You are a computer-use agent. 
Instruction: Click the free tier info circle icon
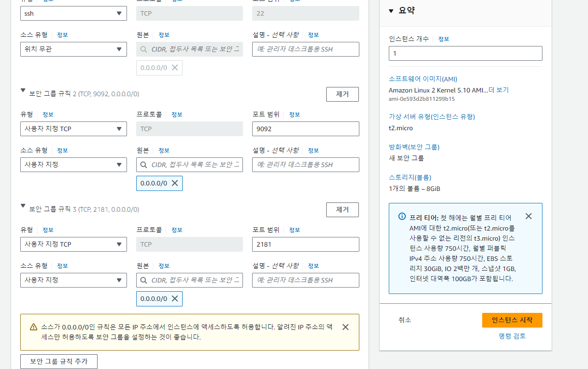[402, 216]
